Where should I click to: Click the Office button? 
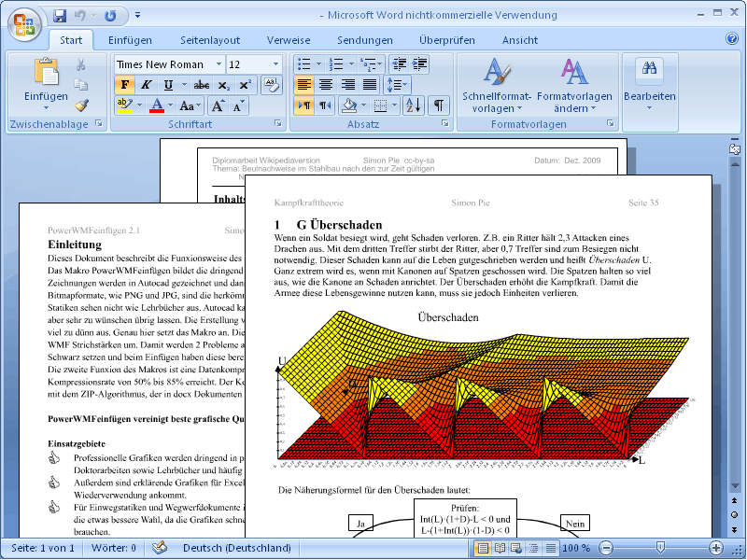[x=24, y=23]
